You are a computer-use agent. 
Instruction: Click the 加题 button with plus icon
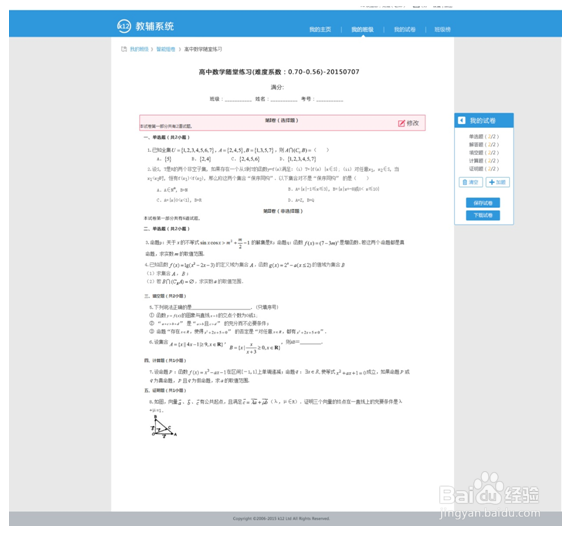498,182
